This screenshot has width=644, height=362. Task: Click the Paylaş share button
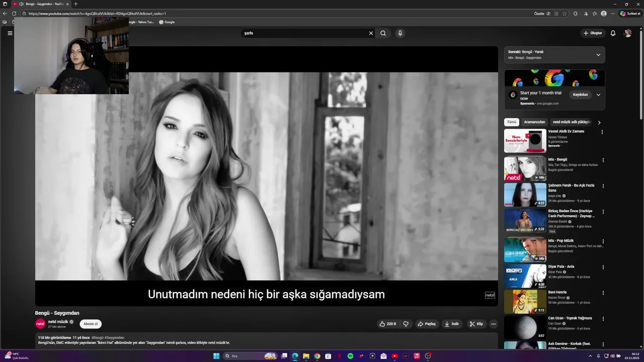pos(426,324)
